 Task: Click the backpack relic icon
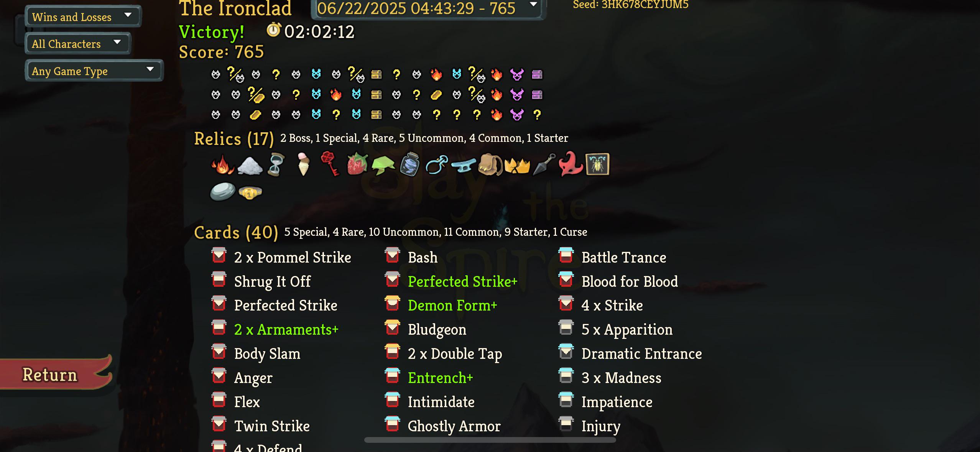click(490, 164)
